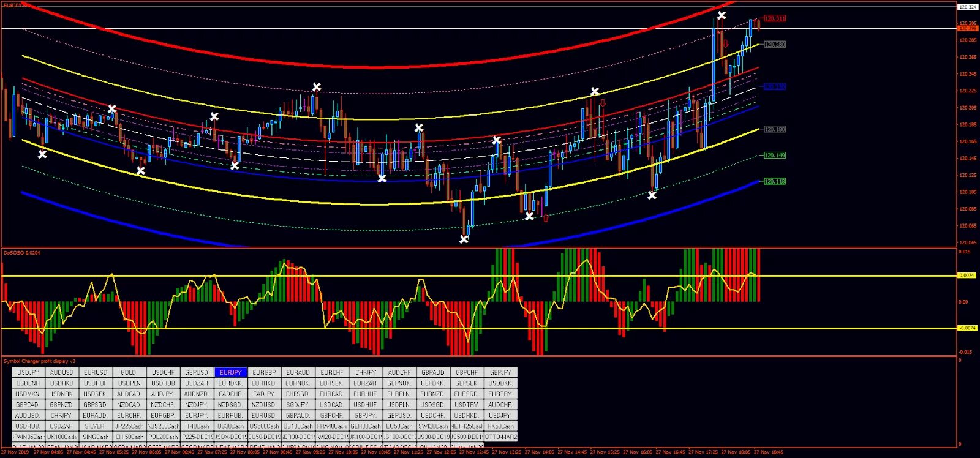Click the 120.149 green price label
The height and width of the screenshot is (458, 980).
point(775,156)
